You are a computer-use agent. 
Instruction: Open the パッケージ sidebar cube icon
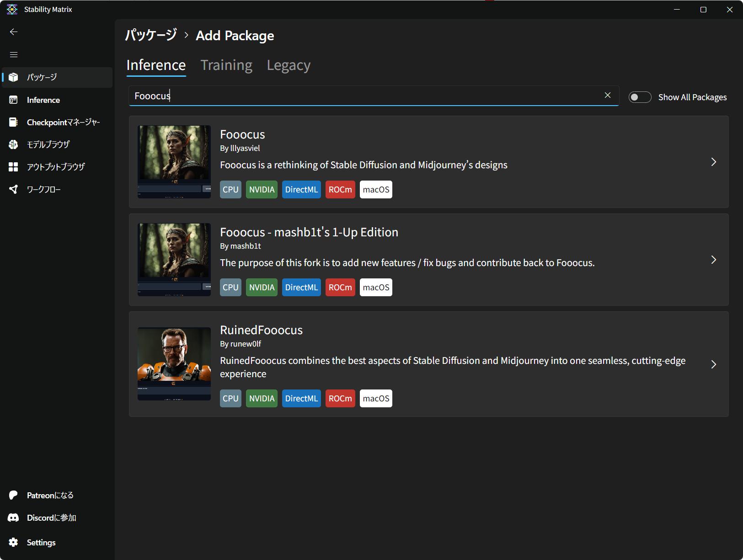pyautogui.click(x=13, y=77)
